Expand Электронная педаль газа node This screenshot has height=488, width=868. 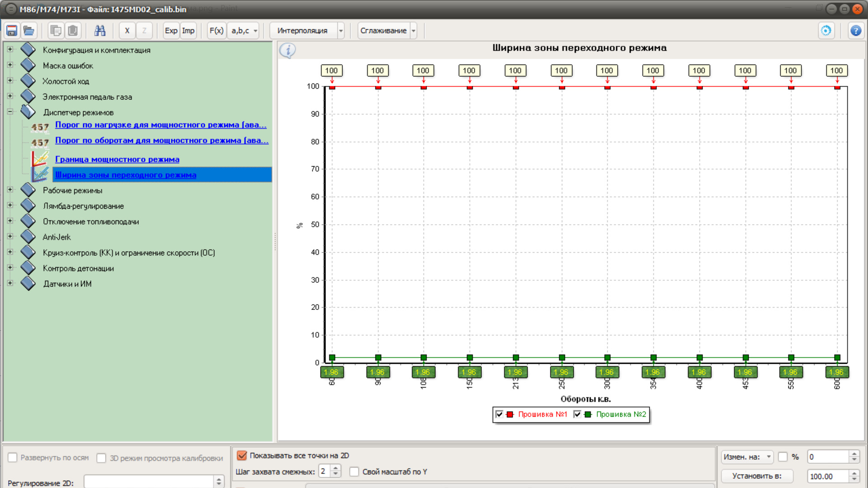pyautogui.click(x=10, y=96)
